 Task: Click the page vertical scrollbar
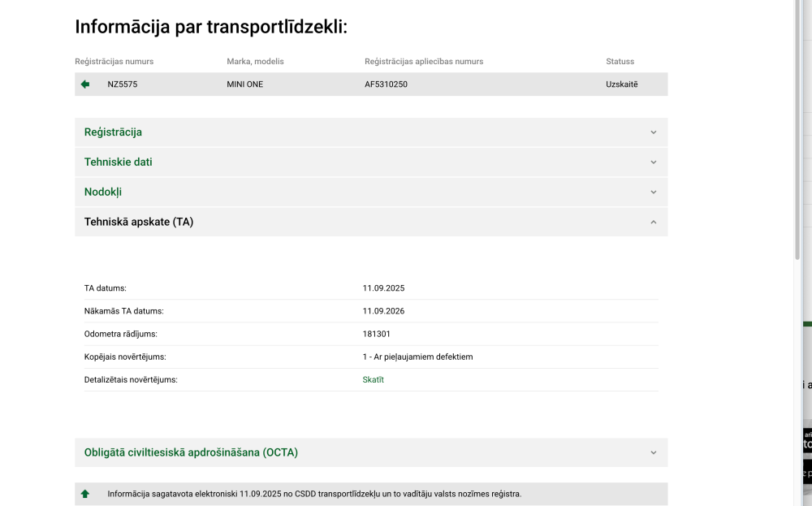[x=797, y=129]
